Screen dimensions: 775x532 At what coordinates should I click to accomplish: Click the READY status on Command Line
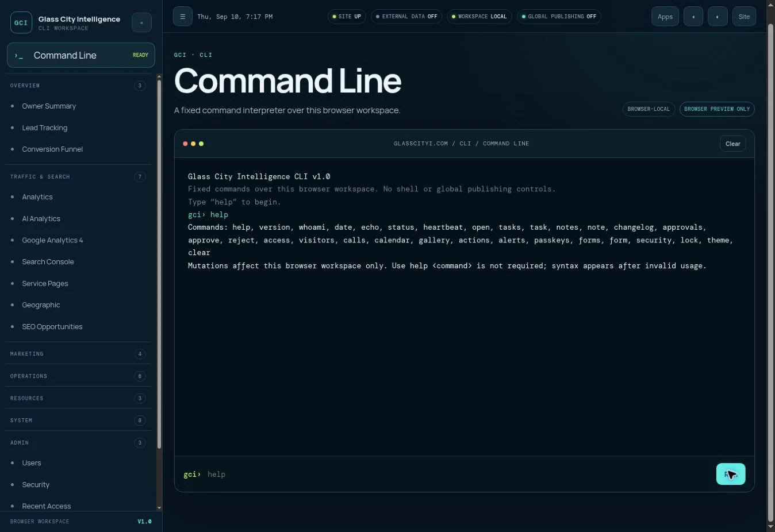140,55
